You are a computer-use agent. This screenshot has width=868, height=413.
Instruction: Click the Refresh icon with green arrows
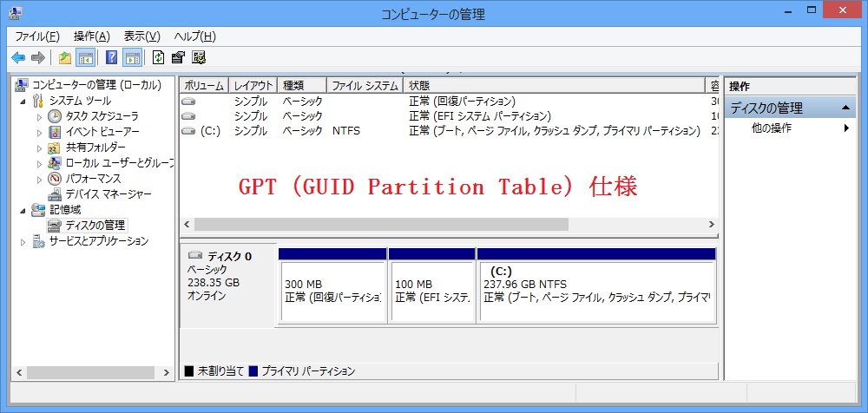[158, 57]
